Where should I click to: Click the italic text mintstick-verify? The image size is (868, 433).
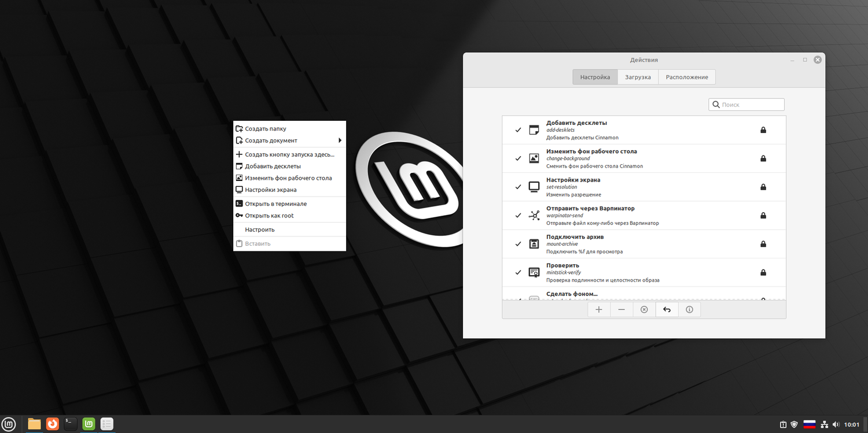coord(564,272)
